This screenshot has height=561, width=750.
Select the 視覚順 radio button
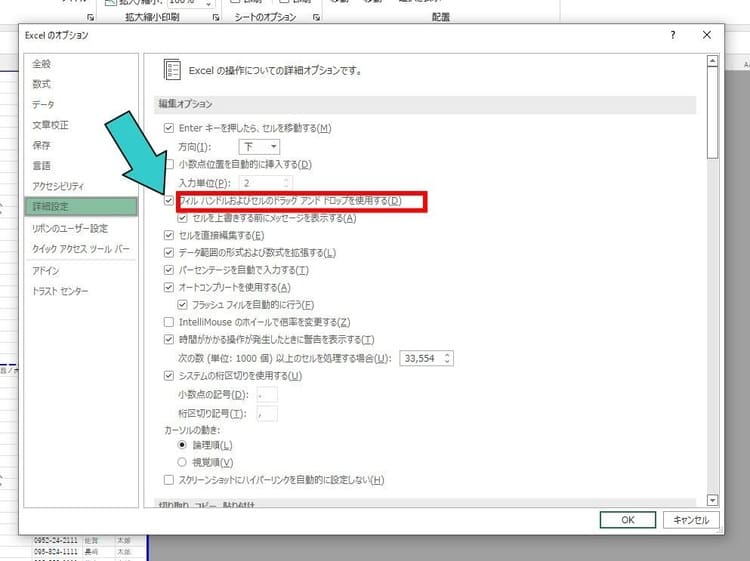coord(182,462)
